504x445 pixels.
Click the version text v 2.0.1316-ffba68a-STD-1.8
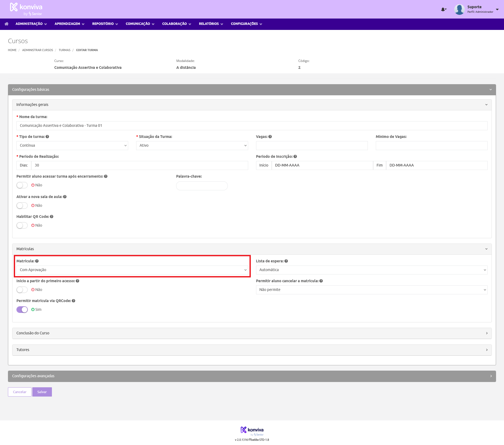coord(252,440)
